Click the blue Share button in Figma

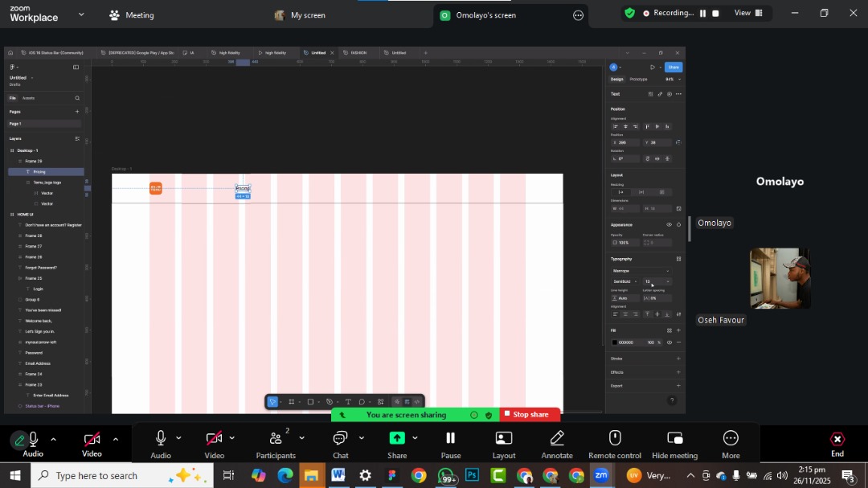tap(674, 67)
